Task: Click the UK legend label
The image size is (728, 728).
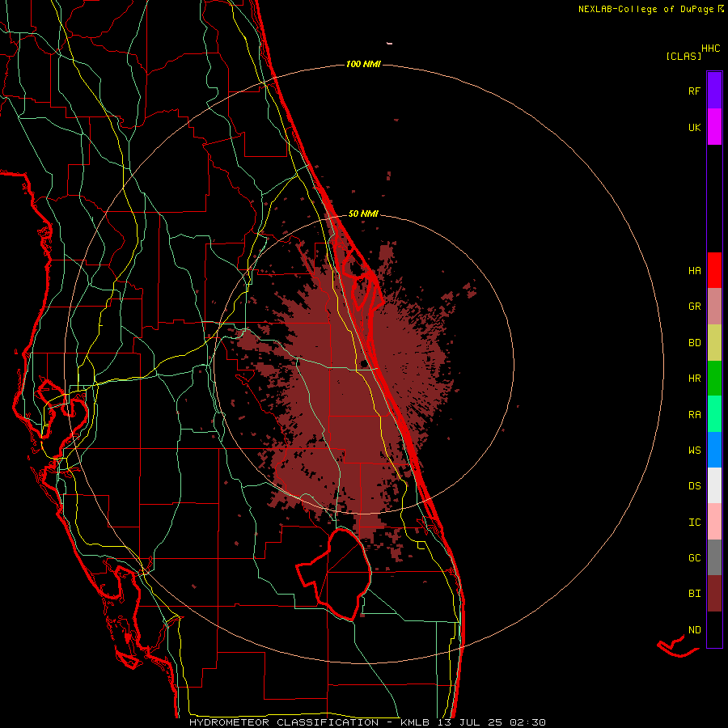Action: coord(694,128)
